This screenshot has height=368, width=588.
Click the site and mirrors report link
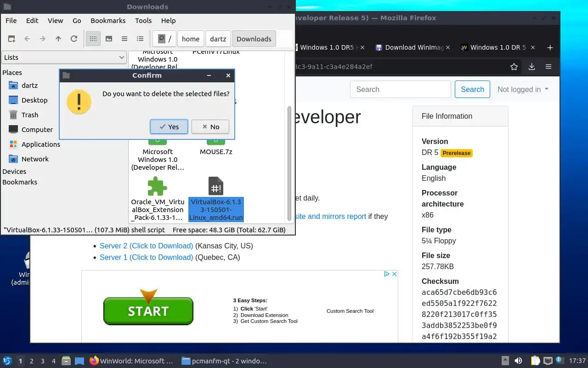point(330,216)
